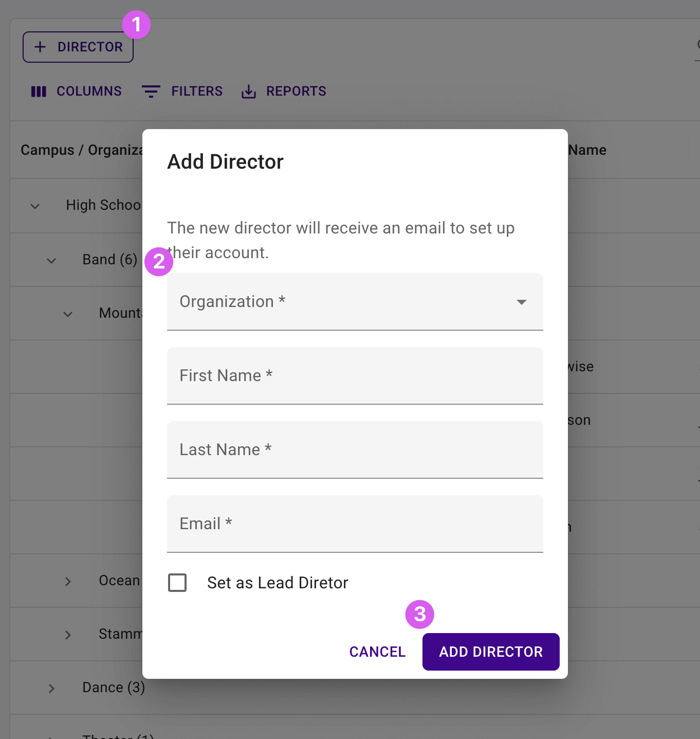The image size is (700, 739).
Task: Select the Band (6) row text
Action: click(x=110, y=260)
